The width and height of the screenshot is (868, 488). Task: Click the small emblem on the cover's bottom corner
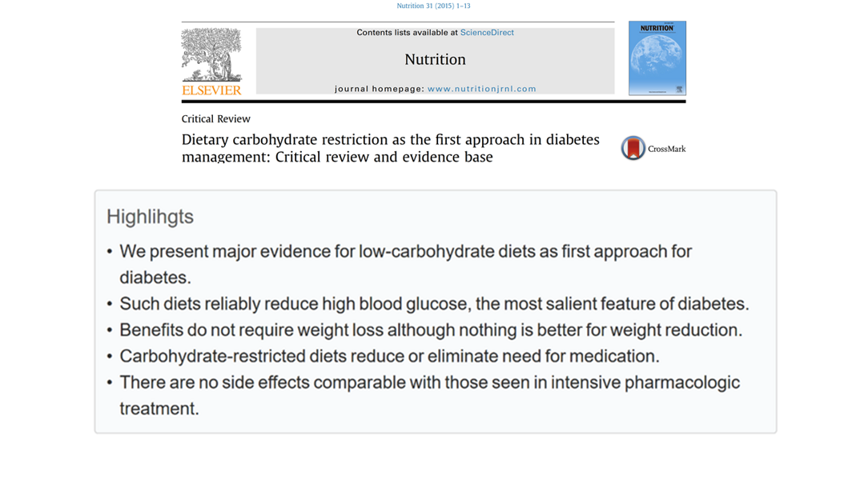[x=679, y=90]
